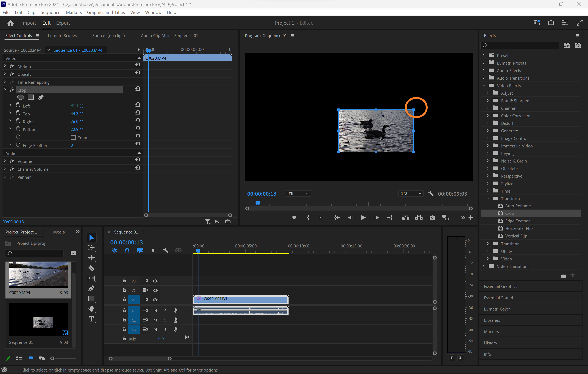Image resolution: width=588 pixels, height=374 pixels.
Task: Expand the Video Transitions folder
Action: click(484, 266)
